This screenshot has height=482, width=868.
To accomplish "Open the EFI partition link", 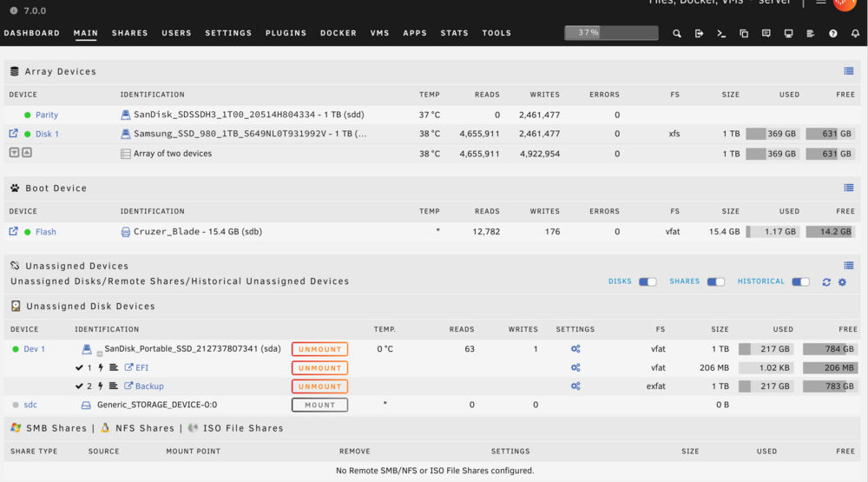I will point(142,367).
